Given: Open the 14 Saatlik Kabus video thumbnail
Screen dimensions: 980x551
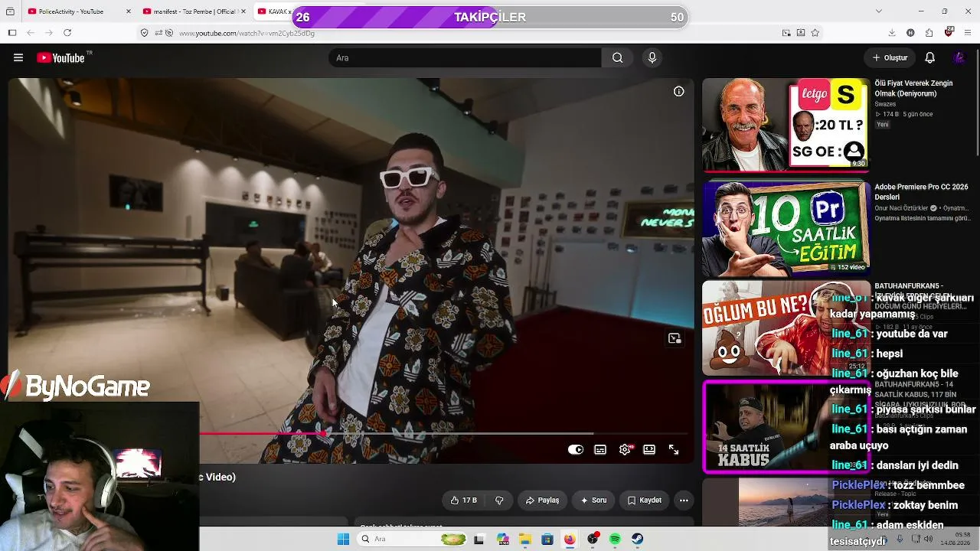Looking at the screenshot, I should [x=786, y=427].
